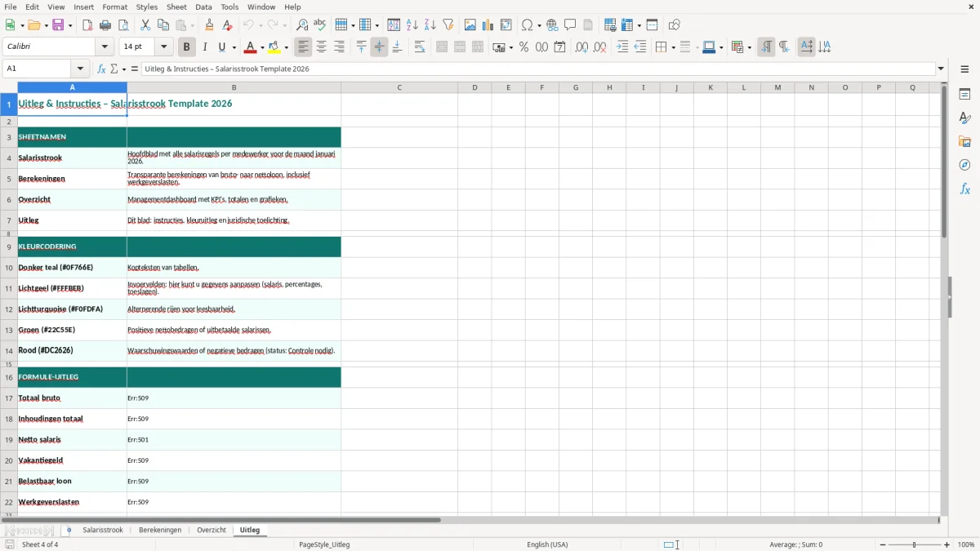Click the Save document icon
The height and width of the screenshot is (551, 980).
click(58, 25)
